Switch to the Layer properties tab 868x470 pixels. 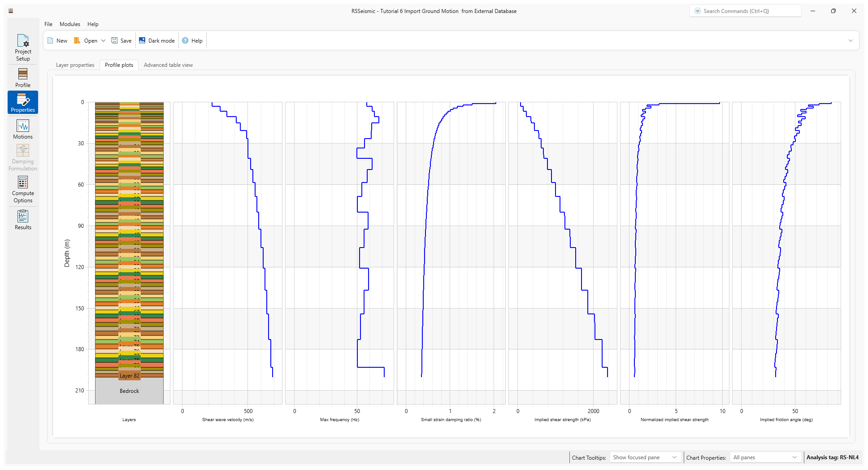click(74, 65)
